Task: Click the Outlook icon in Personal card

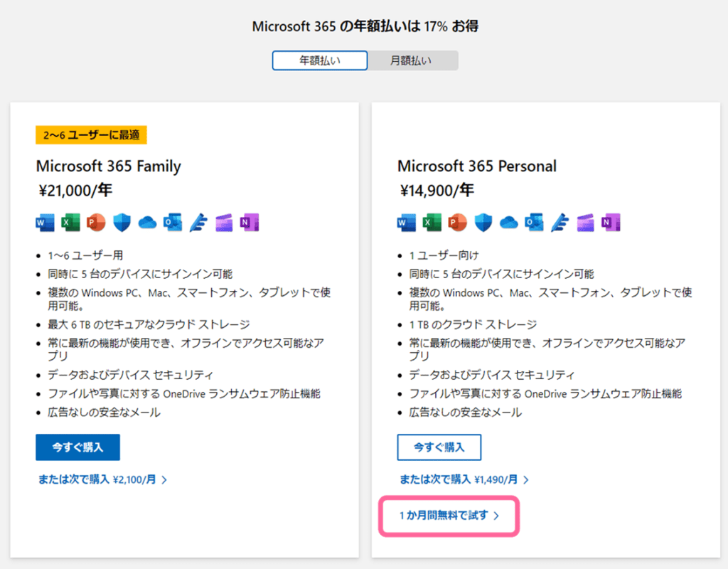Action: (x=535, y=223)
